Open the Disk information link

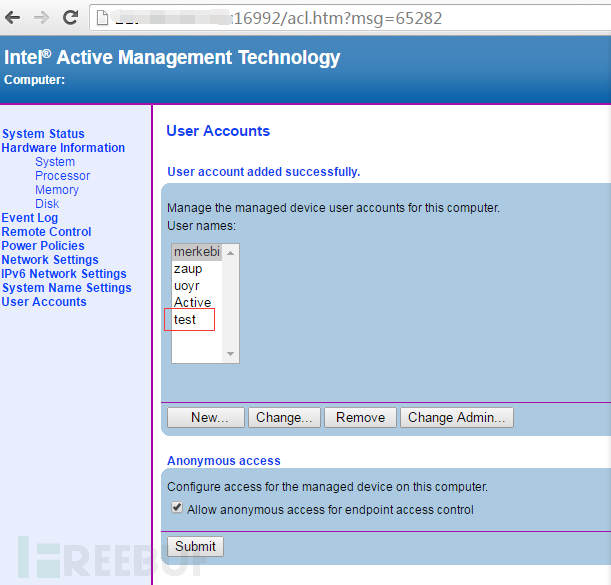tap(47, 204)
